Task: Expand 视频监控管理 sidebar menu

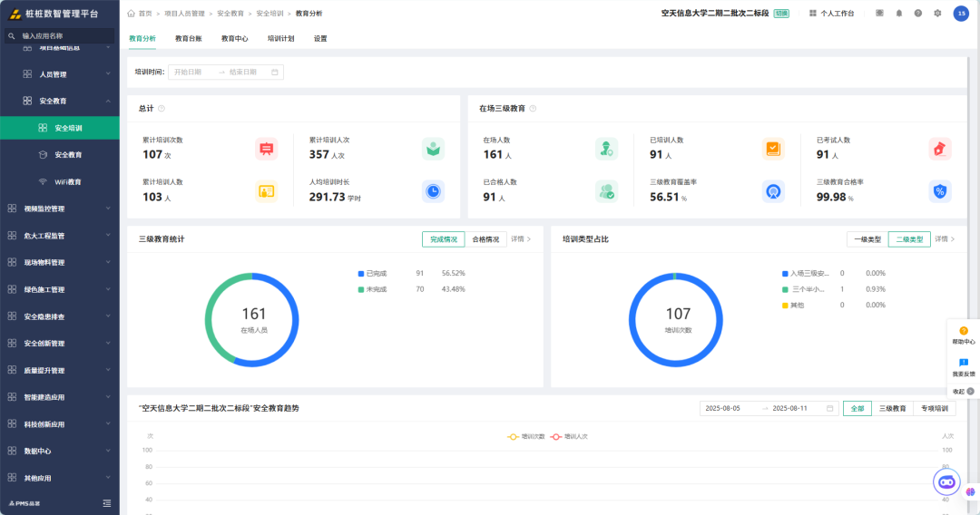Action: [60, 209]
